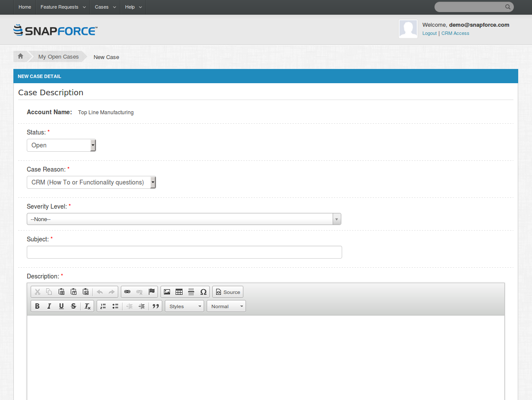Click the demo@snapforce.com username text
This screenshot has width=532, height=400.
[479, 25]
